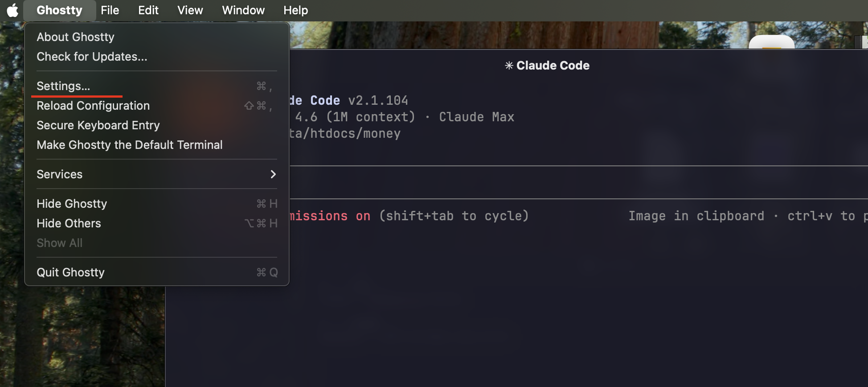Quit Ghostty from the menu

pos(70,272)
